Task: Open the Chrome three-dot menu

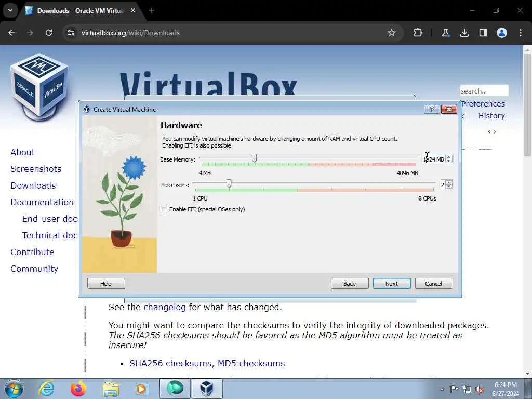Action: [521, 33]
